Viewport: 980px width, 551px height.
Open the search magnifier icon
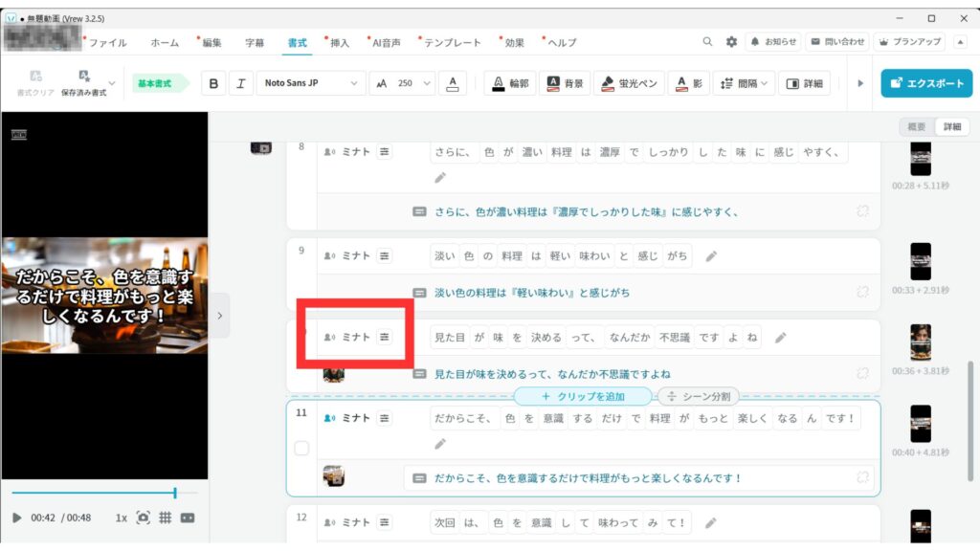(708, 42)
